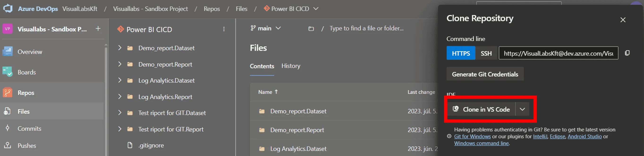Viewport: 644px width, 156px height.
Task: Sort files by the Name column
Action: coord(268,92)
